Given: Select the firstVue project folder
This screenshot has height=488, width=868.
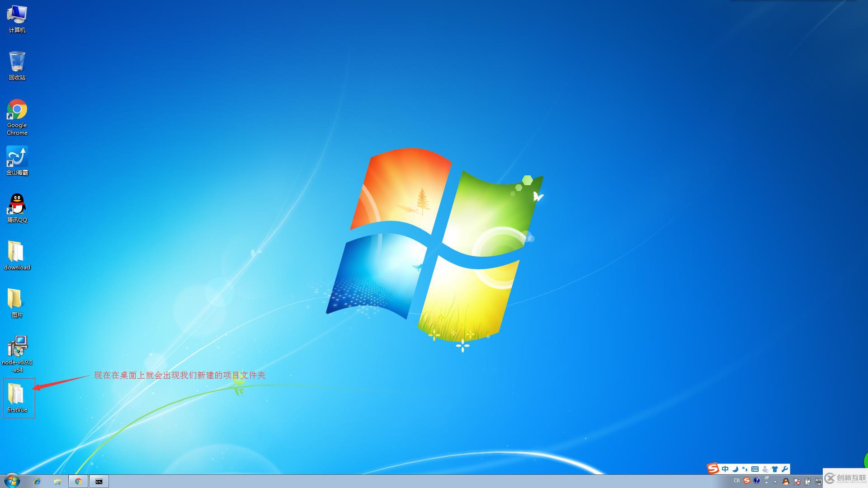Looking at the screenshot, I should 17,398.
